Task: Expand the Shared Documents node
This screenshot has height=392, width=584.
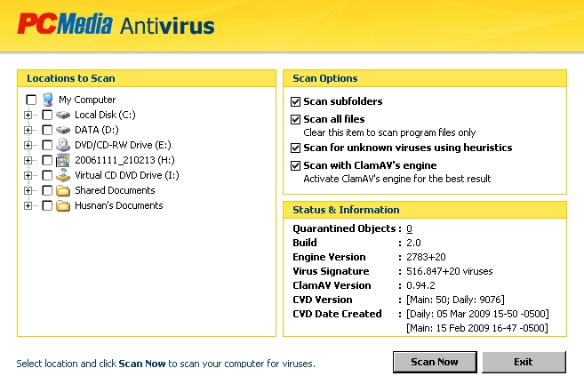Action: click(28, 190)
